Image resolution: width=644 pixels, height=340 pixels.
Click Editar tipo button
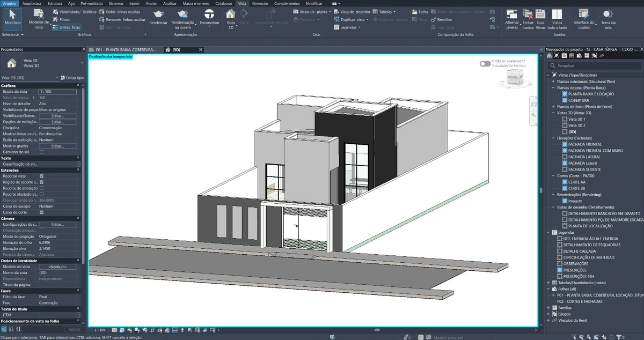point(72,78)
